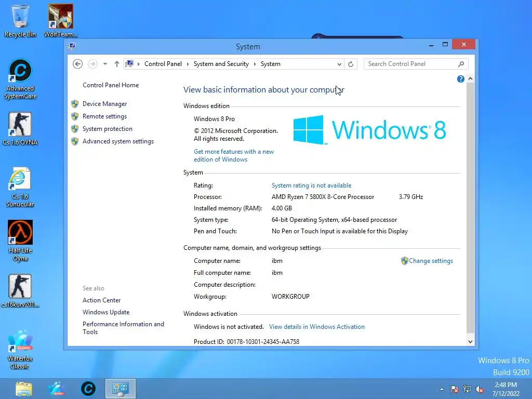Viewport: 532px width, 399px height.
Task: Open Advanced SystemCare desktop shortcut
Action: click(20, 79)
